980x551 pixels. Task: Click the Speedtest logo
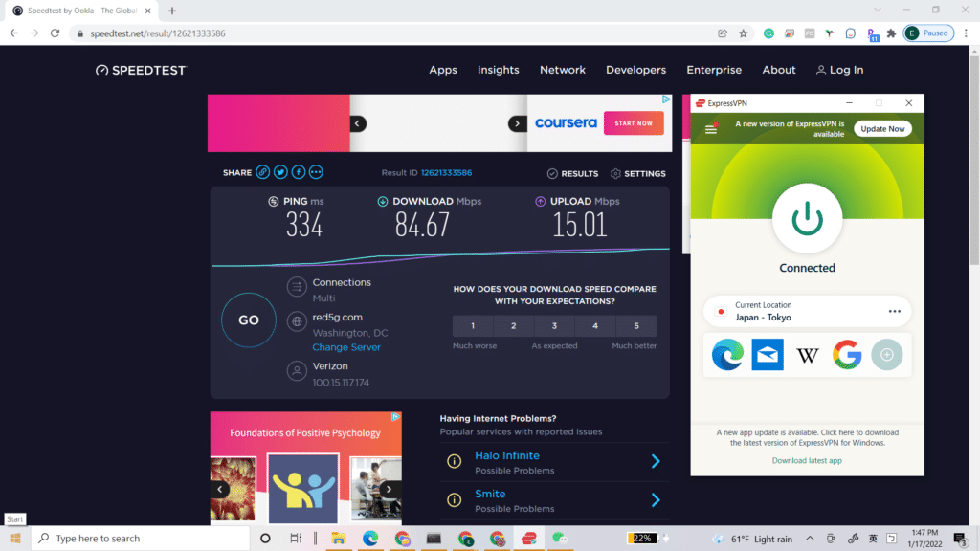click(x=141, y=70)
